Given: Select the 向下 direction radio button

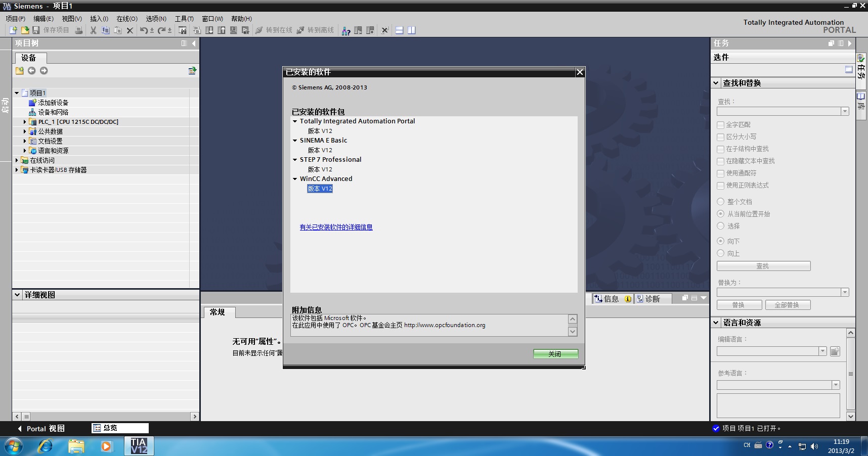Looking at the screenshot, I should (x=721, y=241).
